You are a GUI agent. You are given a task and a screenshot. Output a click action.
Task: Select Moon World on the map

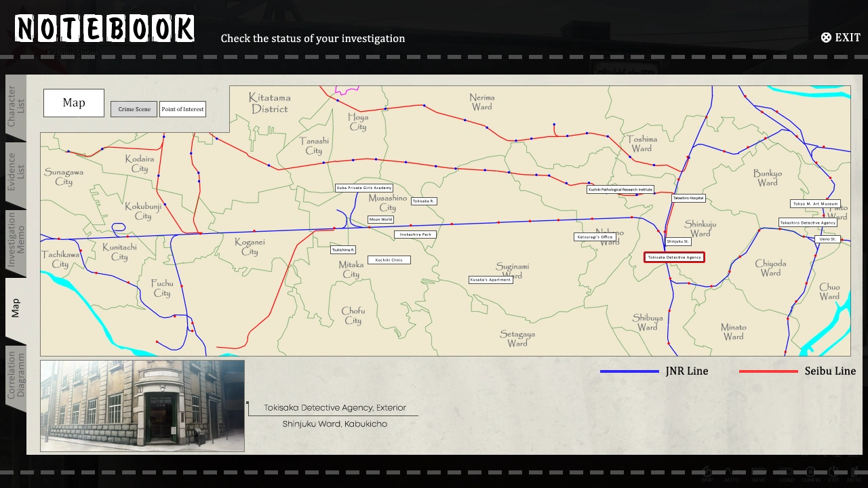[x=380, y=220]
